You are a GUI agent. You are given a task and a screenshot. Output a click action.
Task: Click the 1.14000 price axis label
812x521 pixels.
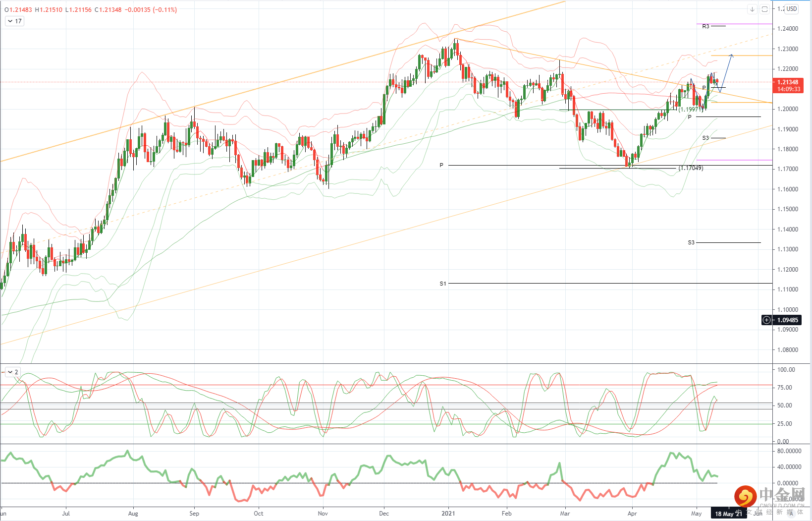[788, 230]
